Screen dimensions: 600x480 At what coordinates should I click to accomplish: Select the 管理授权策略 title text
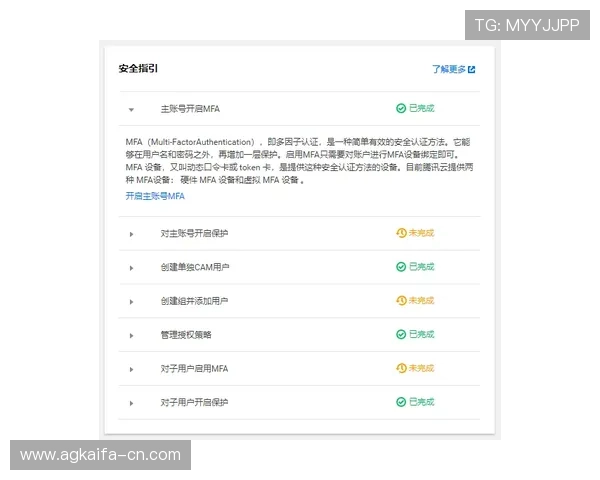(x=186, y=335)
